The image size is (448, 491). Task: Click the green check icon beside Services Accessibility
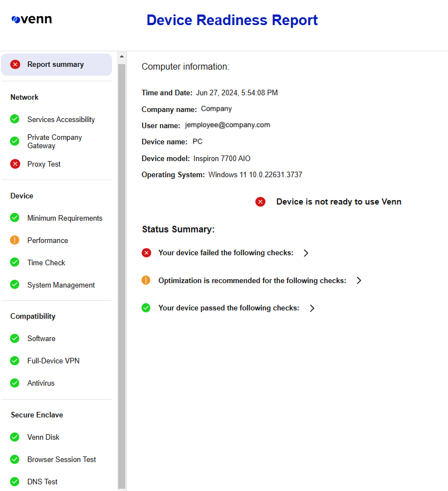[14, 119]
